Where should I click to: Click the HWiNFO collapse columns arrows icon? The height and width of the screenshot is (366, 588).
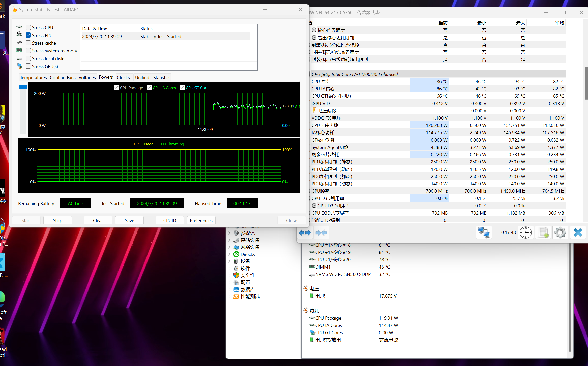[321, 233]
